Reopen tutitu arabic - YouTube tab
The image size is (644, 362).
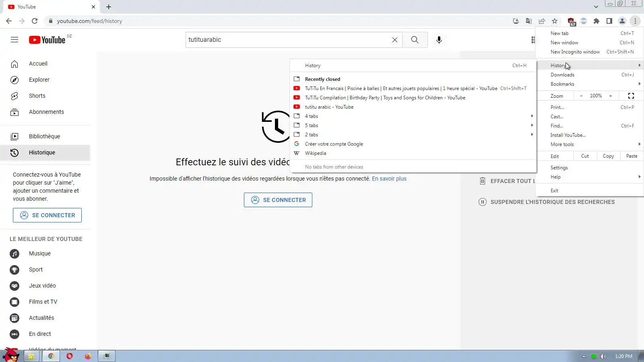pyautogui.click(x=413, y=107)
